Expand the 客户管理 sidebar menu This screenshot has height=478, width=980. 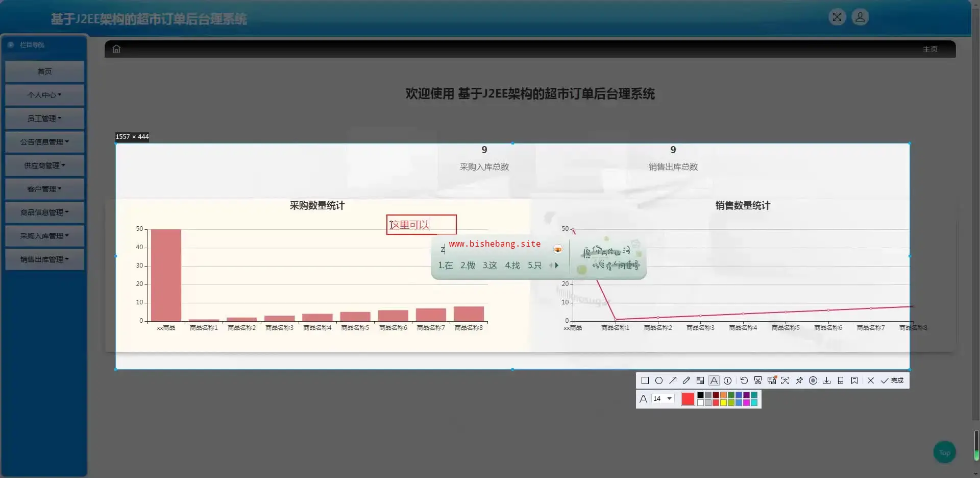pos(44,189)
